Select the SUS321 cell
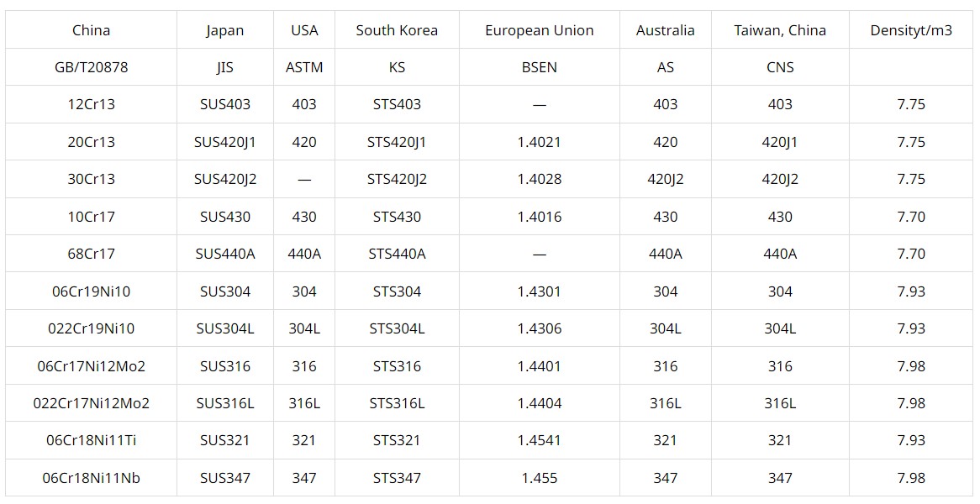Screen dimensions: 980x504 (x=224, y=440)
